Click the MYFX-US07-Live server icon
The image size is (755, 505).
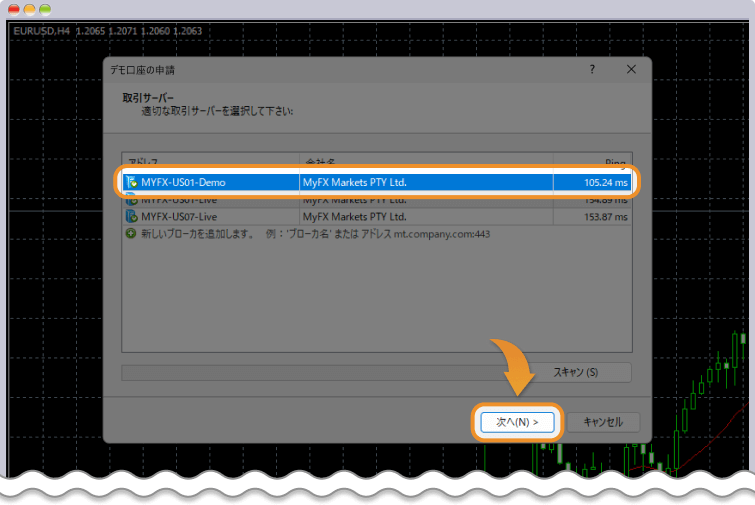click(131, 217)
